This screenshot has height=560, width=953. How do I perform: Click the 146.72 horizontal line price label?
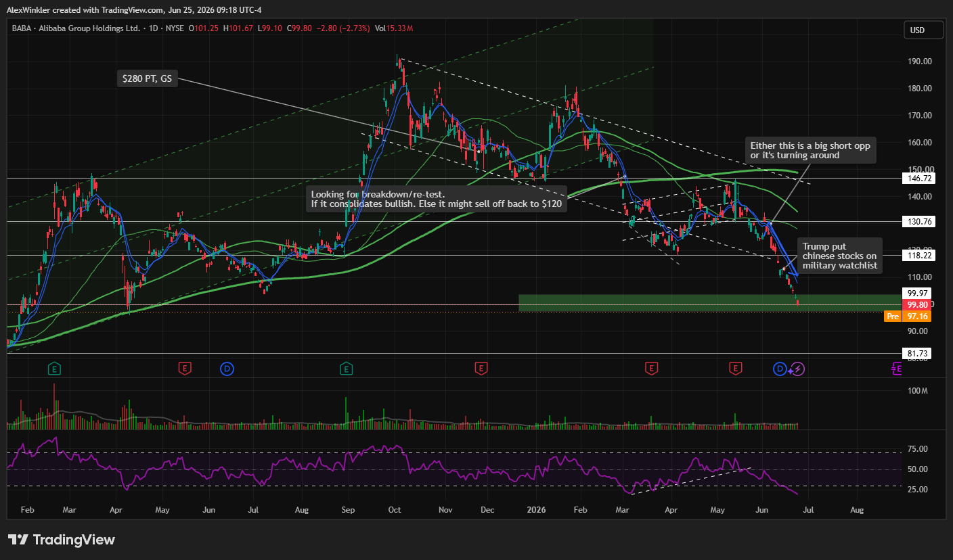coord(918,179)
